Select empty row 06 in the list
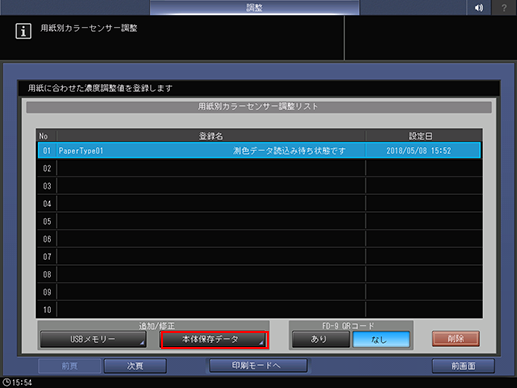 [x=259, y=239]
